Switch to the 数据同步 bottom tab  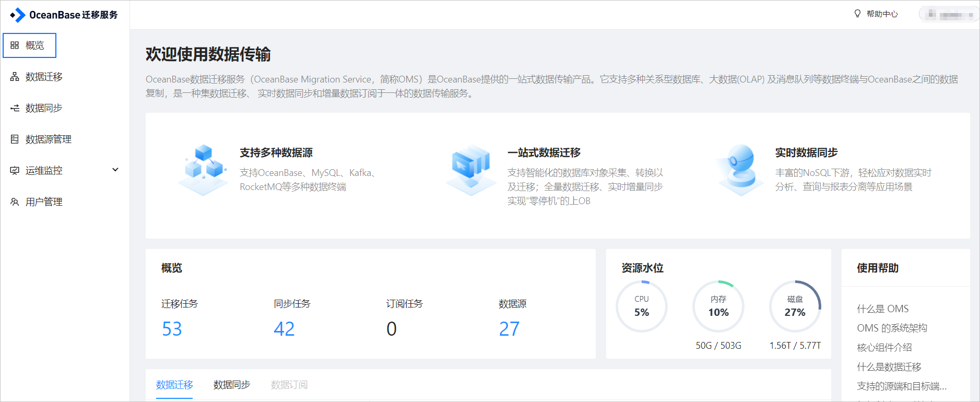[x=232, y=385]
